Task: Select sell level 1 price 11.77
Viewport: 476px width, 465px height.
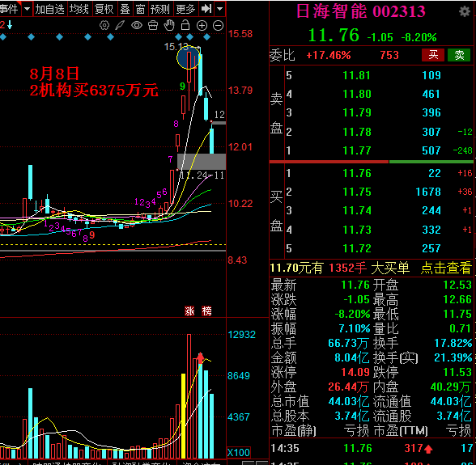Action: [x=357, y=150]
